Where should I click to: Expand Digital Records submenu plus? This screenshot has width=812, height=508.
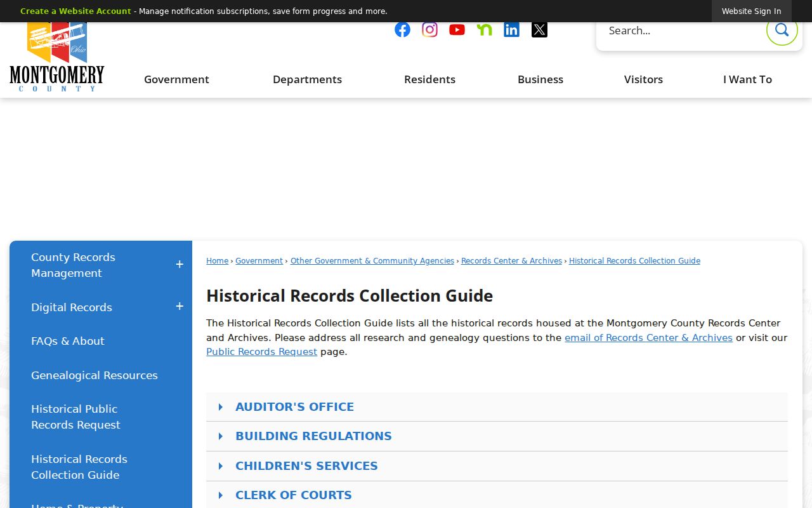180,307
